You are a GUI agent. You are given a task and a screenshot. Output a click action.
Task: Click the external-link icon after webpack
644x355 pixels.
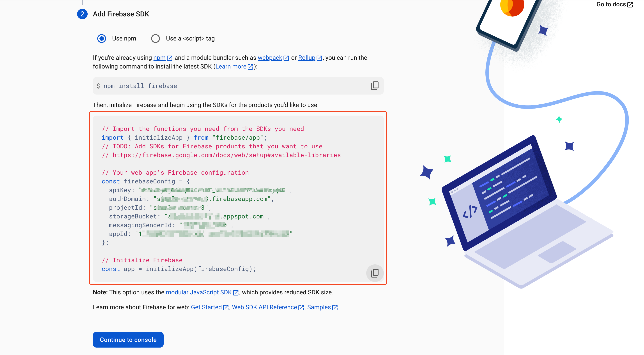(286, 58)
